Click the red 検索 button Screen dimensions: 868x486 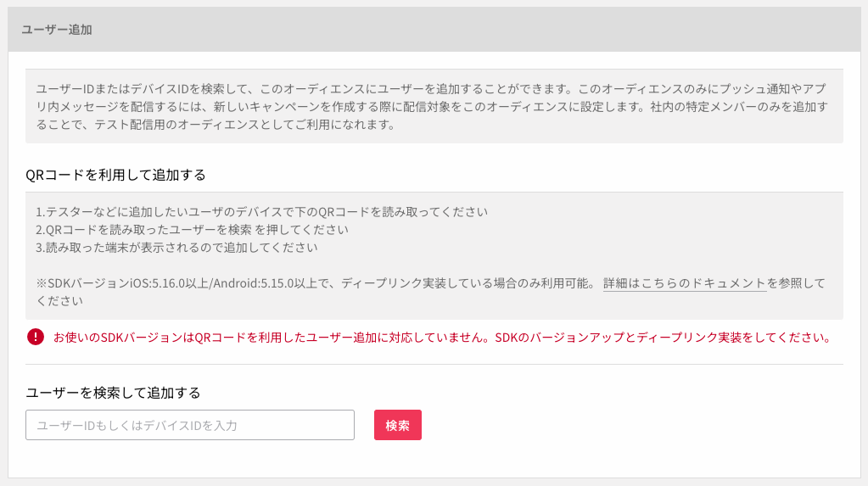click(x=397, y=425)
